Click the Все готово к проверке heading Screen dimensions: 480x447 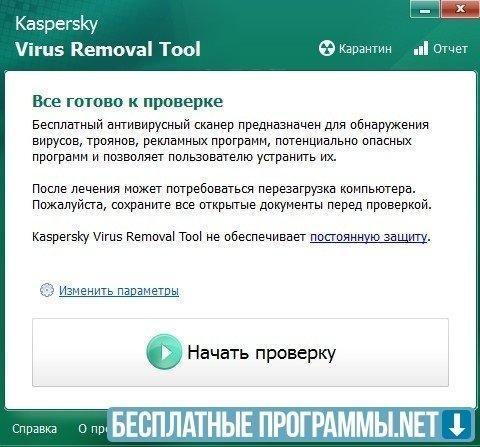click(x=128, y=101)
